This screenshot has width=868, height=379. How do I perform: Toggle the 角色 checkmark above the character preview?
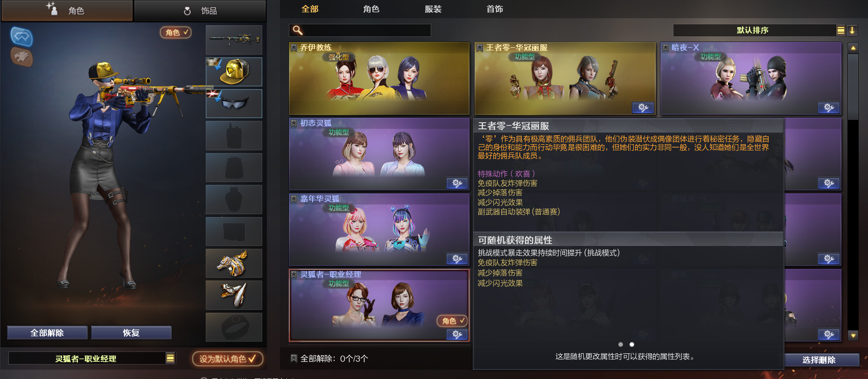pos(175,32)
